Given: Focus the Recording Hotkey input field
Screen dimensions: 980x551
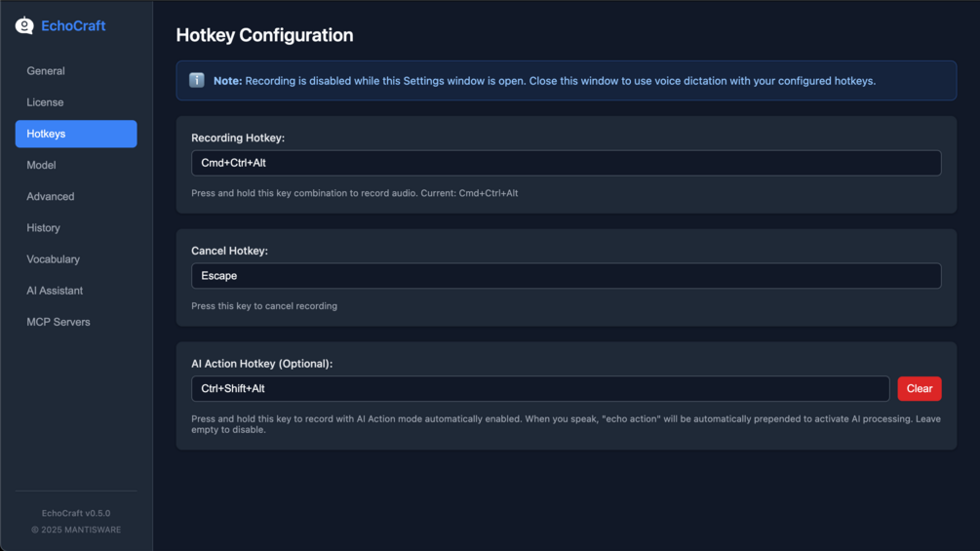Looking at the screenshot, I should [566, 163].
